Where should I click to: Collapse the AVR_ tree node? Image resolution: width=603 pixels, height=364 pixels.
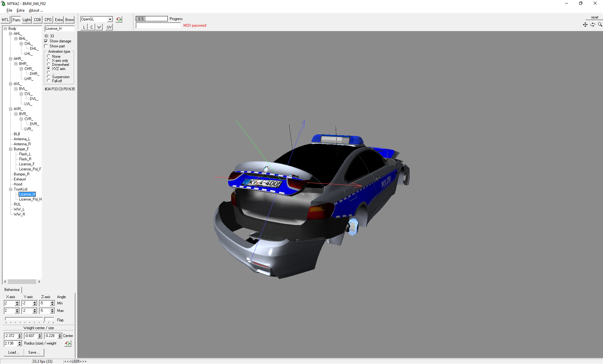coord(10,109)
